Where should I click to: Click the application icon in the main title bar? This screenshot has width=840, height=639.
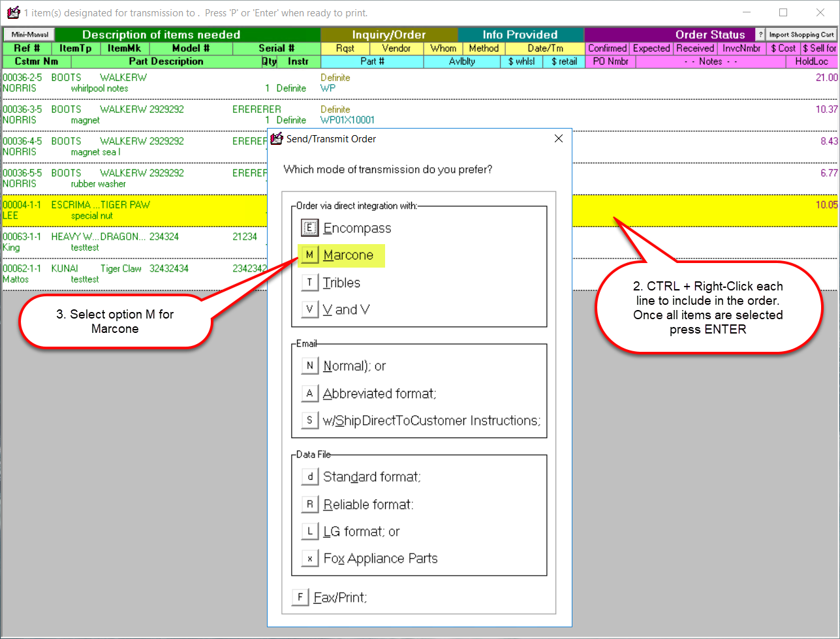[x=12, y=12]
